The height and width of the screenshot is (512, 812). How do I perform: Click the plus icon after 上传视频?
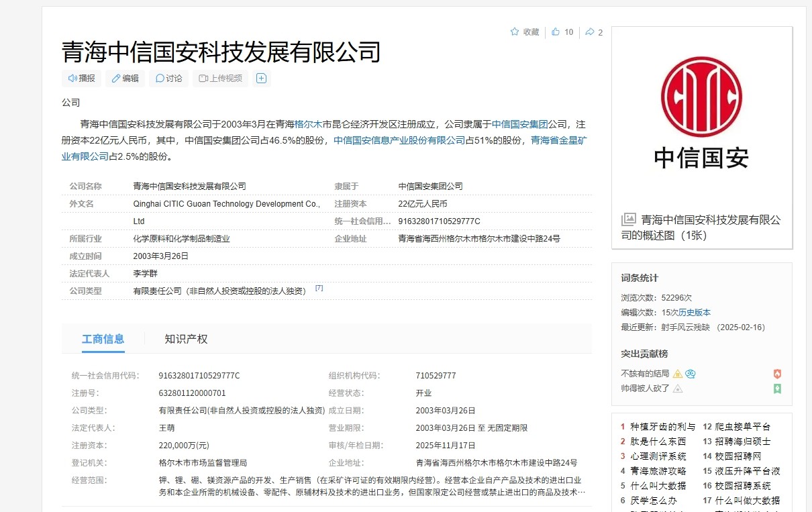262,79
